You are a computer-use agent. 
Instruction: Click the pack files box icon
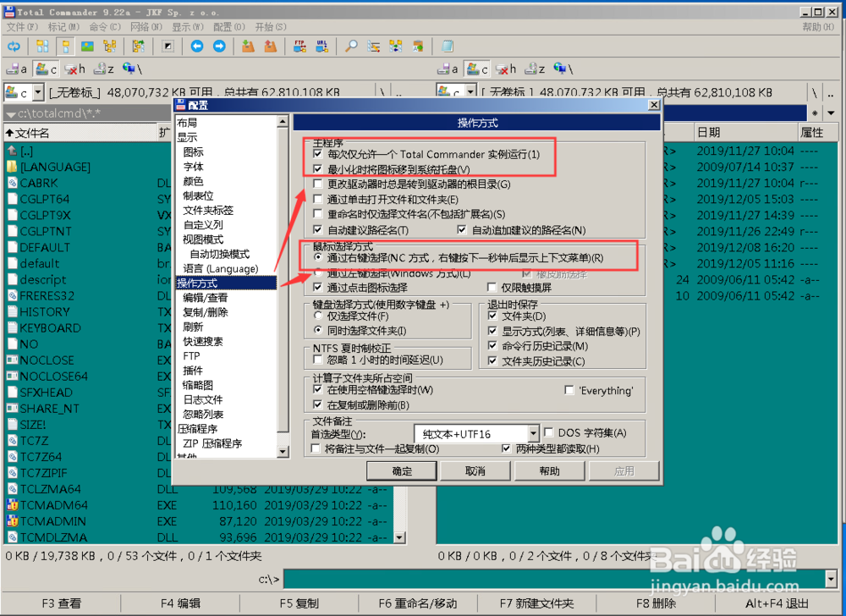click(x=248, y=47)
